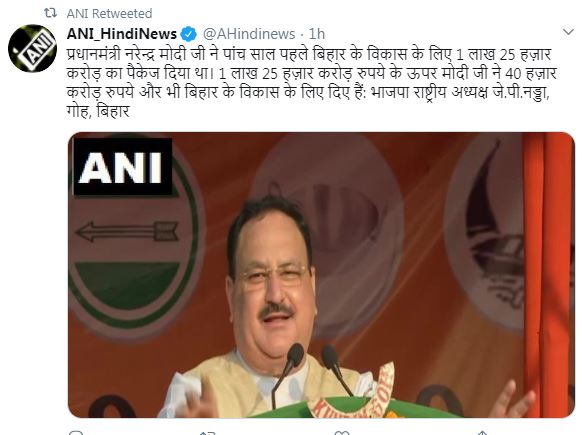
Task: Click the reply icon below the photo
Action: [76, 432]
